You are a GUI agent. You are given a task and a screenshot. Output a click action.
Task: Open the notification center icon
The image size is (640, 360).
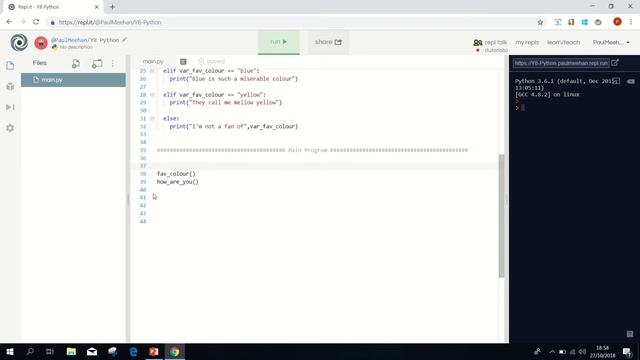pyautogui.click(x=627, y=352)
